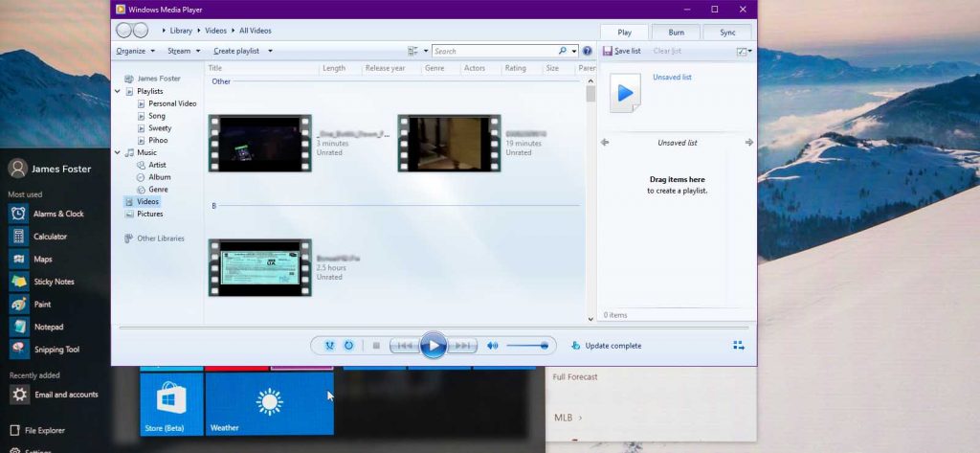Open the Windows Store (Beta) tile
980x453 pixels.
pyautogui.click(x=171, y=404)
